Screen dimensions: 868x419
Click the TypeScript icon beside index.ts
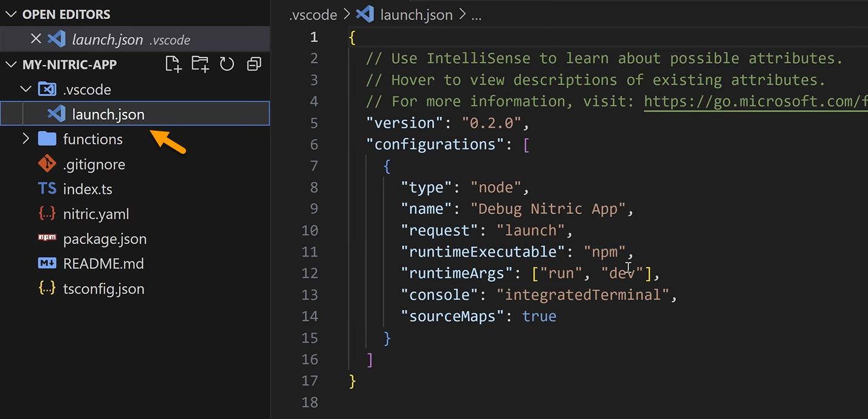coord(47,189)
